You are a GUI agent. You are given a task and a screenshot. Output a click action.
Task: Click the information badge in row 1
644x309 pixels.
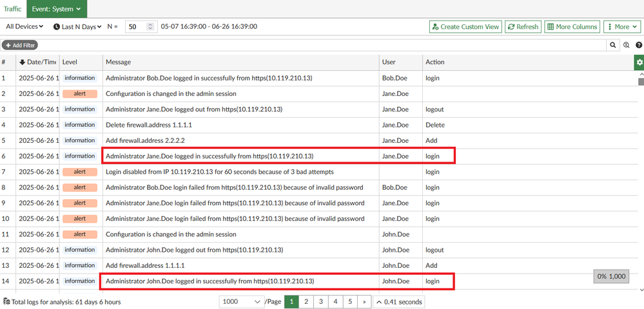point(80,78)
